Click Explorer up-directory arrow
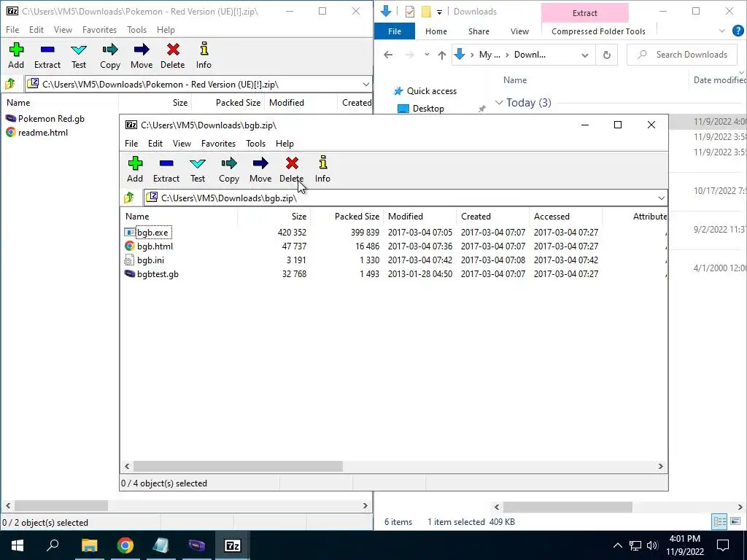Viewport: 747px width, 560px height. (x=441, y=55)
